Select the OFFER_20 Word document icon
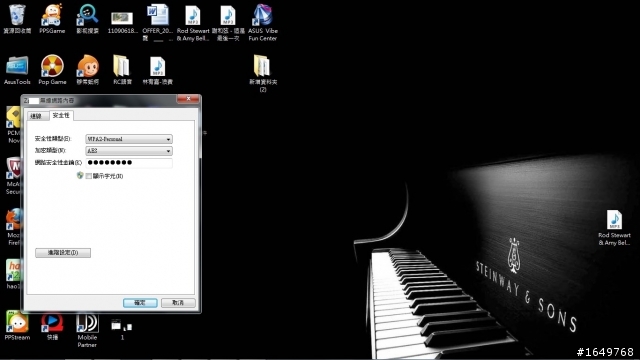Image resolution: width=640 pixels, height=360 pixels. [158, 22]
